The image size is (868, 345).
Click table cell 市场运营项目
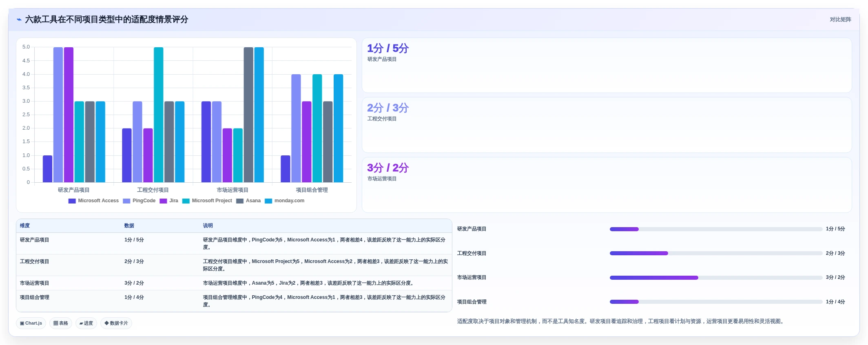[35, 283]
